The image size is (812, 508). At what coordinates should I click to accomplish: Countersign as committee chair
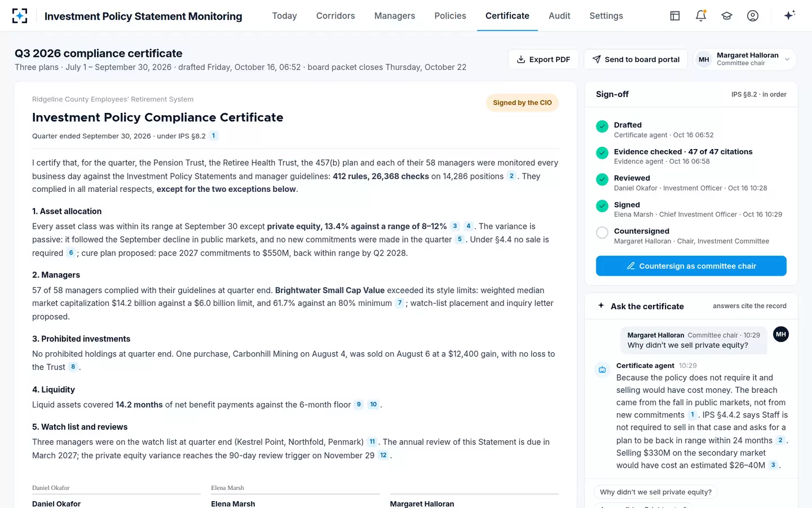point(691,266)
